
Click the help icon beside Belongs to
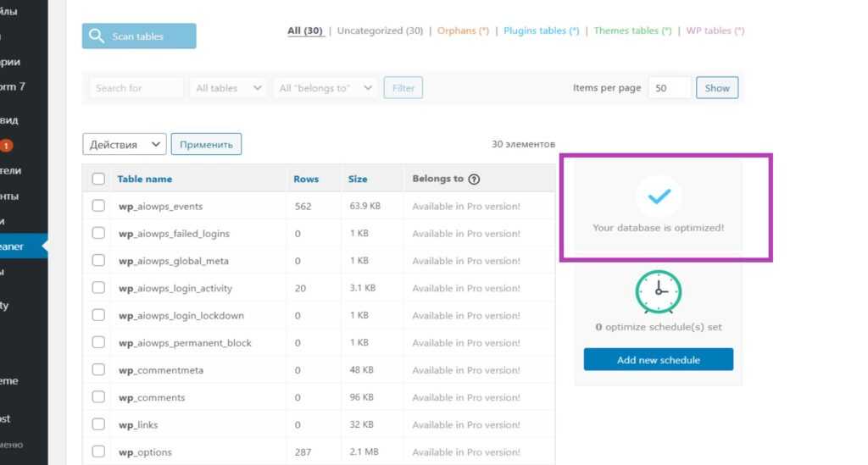point(474,179)
